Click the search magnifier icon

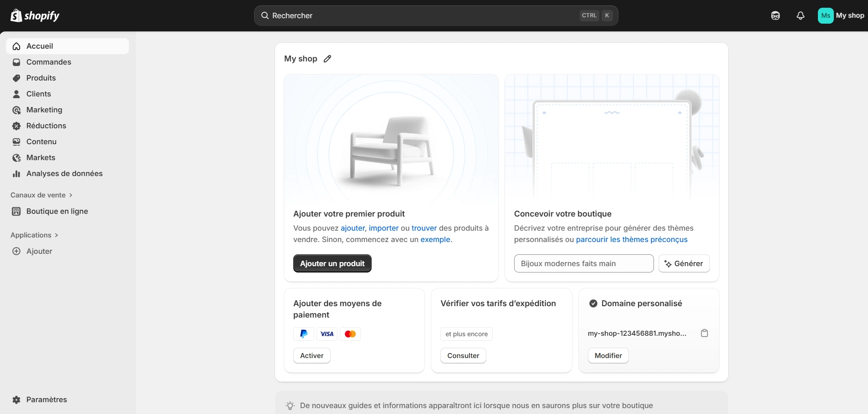click(265, 15)
